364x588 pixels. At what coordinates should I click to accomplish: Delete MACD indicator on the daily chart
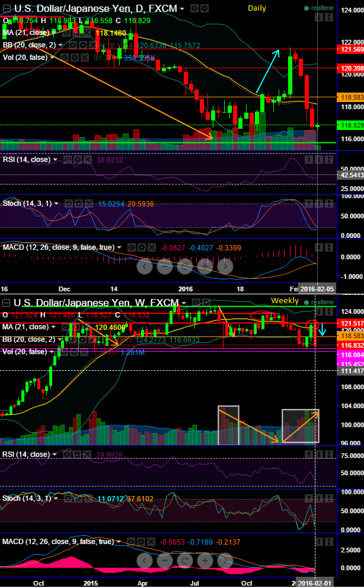pos(151,247)
